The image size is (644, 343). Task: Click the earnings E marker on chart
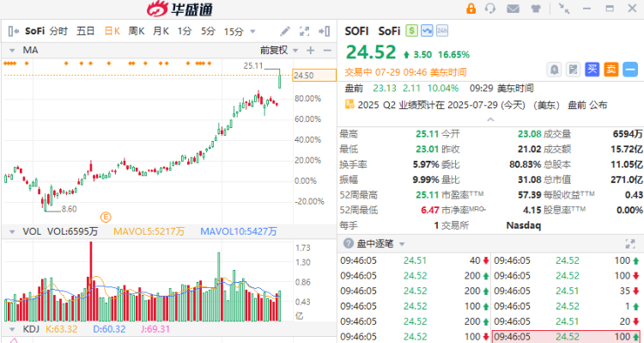tap(106, 217)
